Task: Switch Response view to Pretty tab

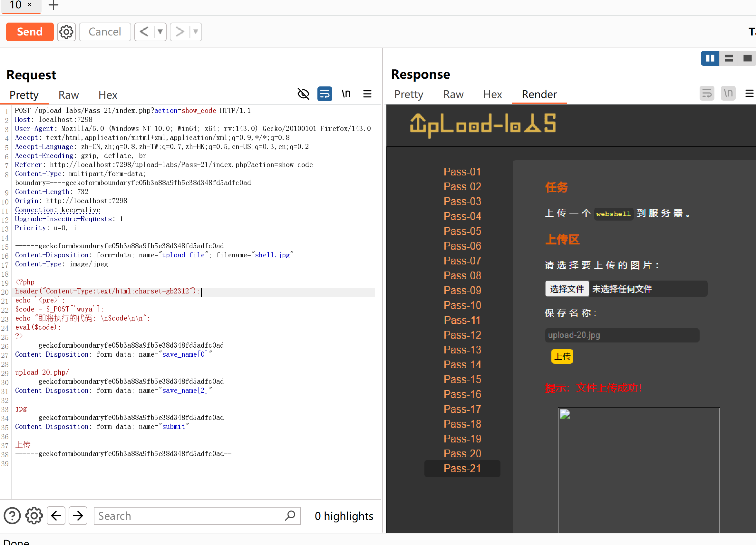Action: tap(409, 94)
